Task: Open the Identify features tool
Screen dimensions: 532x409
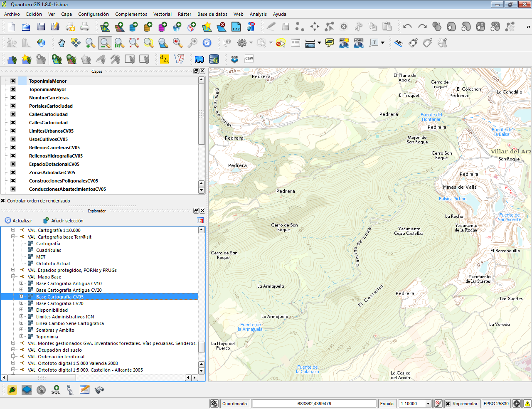Action: (x=227, y=42)
